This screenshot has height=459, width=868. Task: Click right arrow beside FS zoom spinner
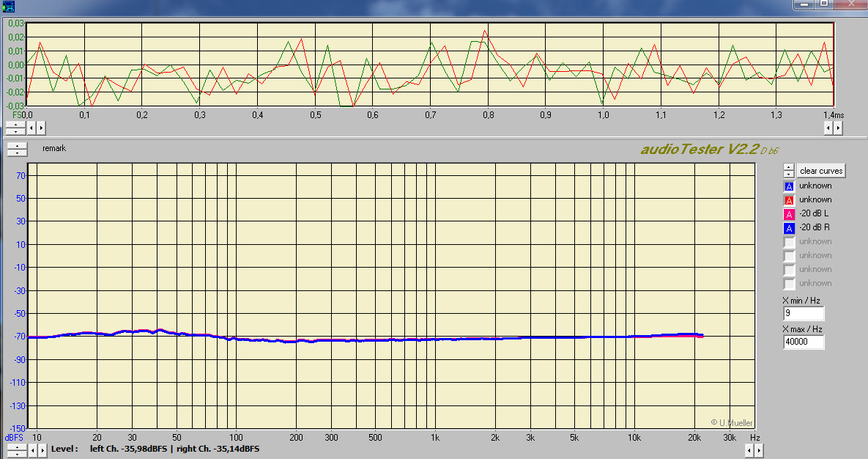41,128
